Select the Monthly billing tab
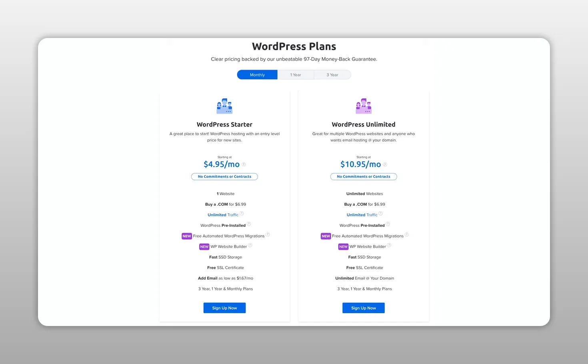Screen dimensions: 588x364 pyautogui.click(x=257, y=75)
